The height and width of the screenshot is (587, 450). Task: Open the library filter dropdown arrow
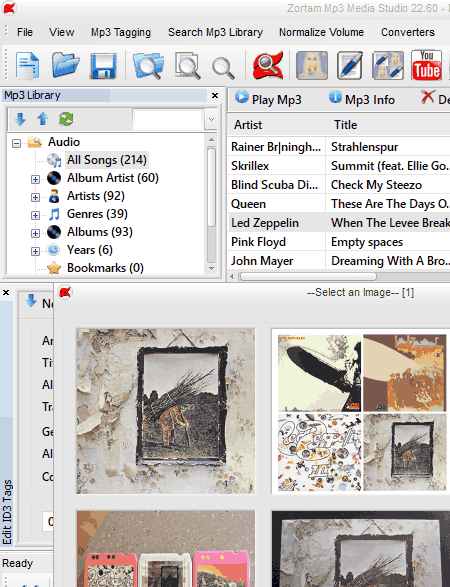point(211,119)
